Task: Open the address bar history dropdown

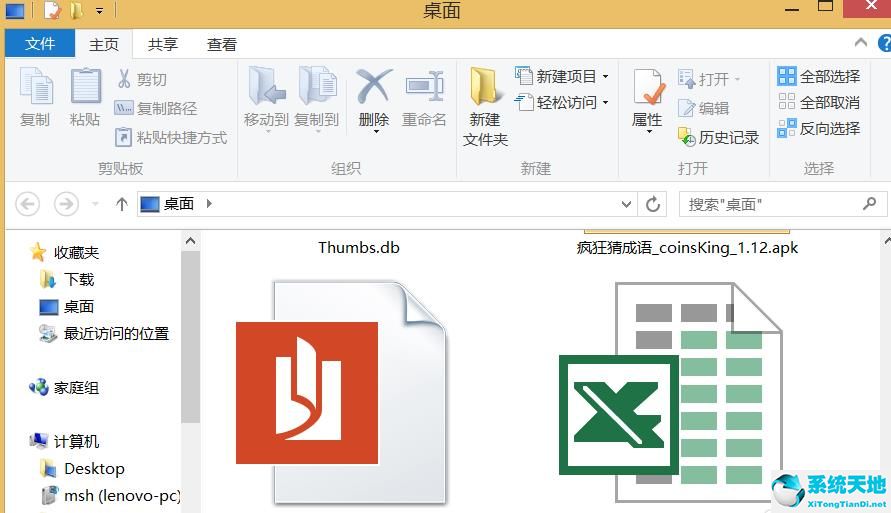Action: pos(626,204)
